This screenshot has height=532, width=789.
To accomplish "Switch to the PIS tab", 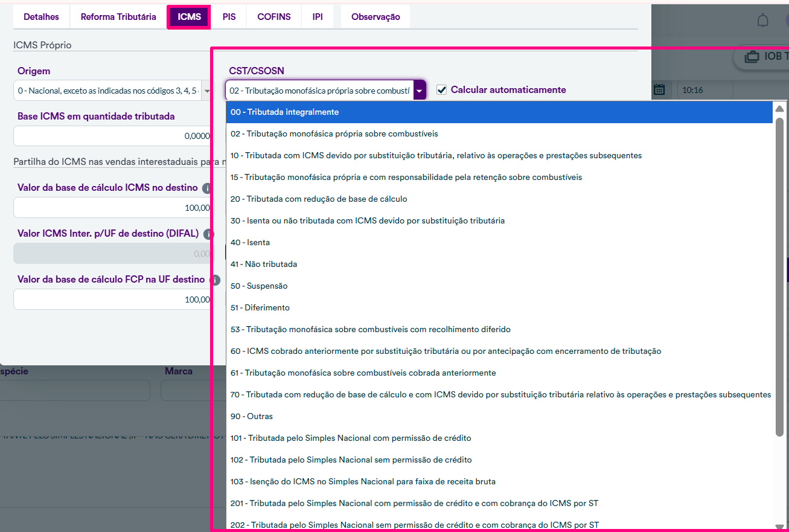I will tap(229, 17).
